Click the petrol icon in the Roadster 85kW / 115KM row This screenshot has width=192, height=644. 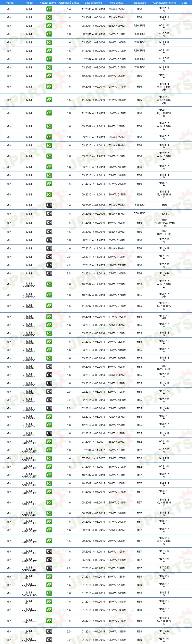[49, 577]
